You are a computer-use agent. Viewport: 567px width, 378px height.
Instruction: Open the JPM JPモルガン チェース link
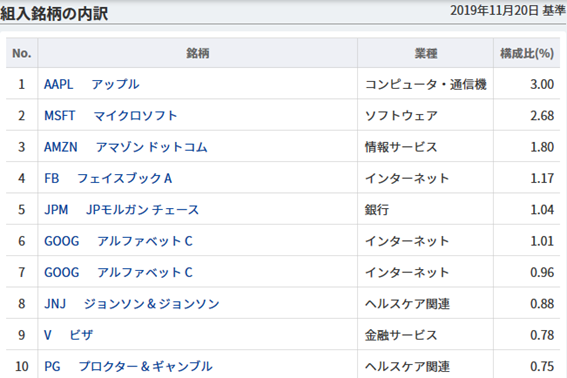click(x=122, y=210)
